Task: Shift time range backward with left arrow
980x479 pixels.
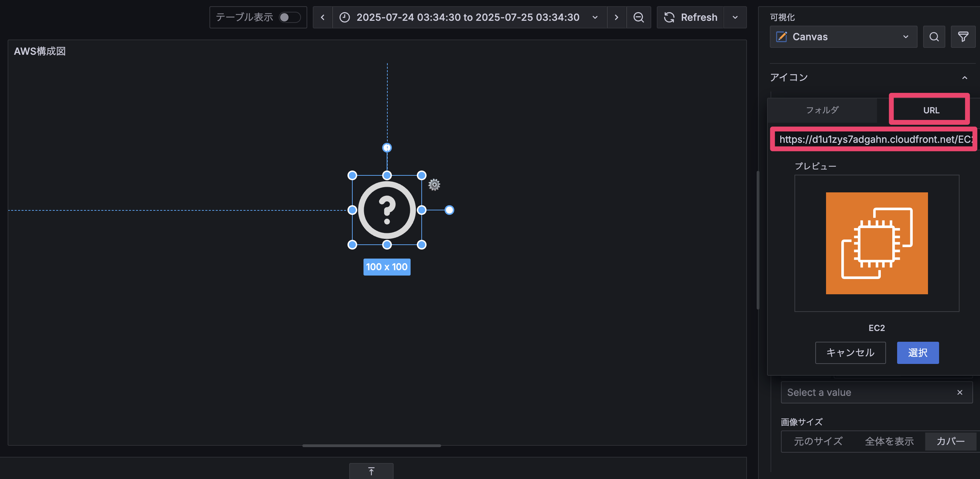Action: [323, 17]
